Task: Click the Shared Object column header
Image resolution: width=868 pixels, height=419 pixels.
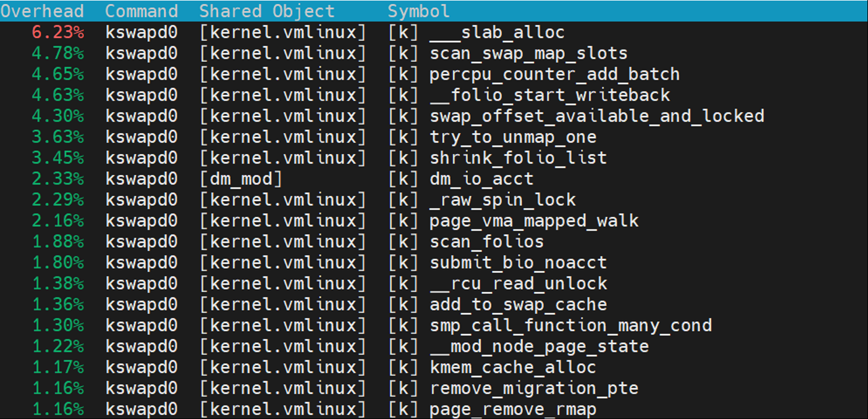Action: [267, 11]
